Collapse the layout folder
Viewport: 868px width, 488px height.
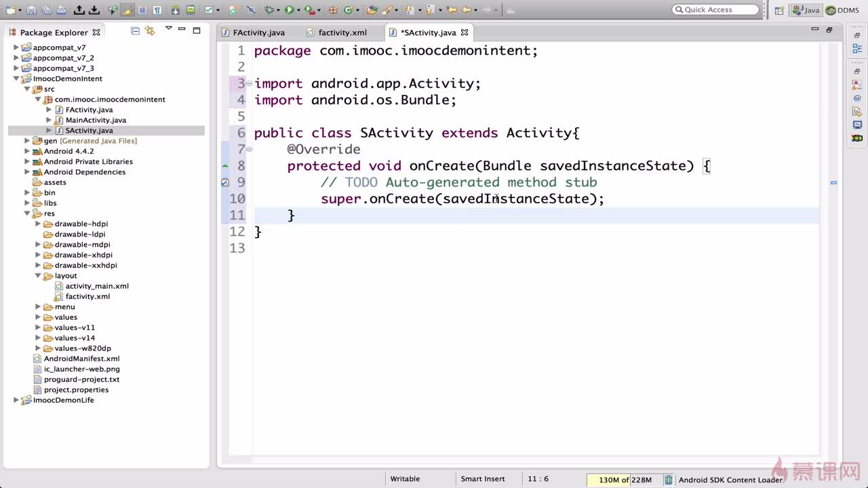pos(39,276)
